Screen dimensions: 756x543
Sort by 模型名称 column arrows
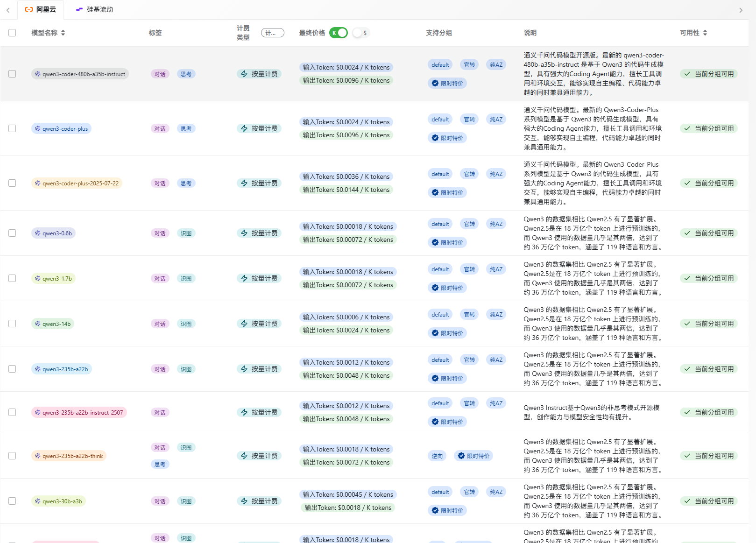point(63,33)
